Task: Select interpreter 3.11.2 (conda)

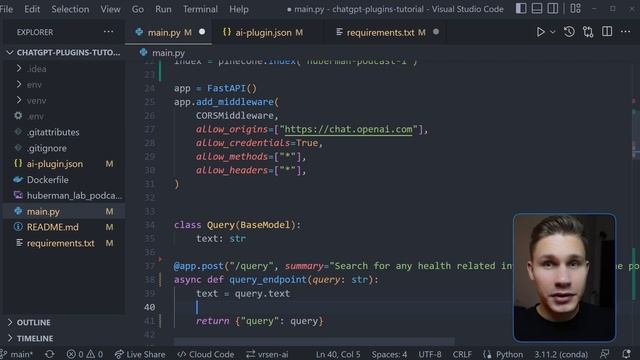Action: (561, 354)
